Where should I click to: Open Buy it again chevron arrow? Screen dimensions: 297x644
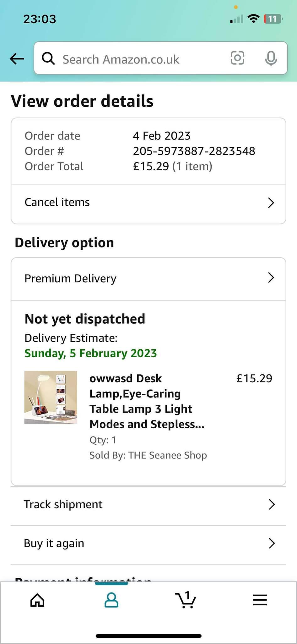coord(272,543)
